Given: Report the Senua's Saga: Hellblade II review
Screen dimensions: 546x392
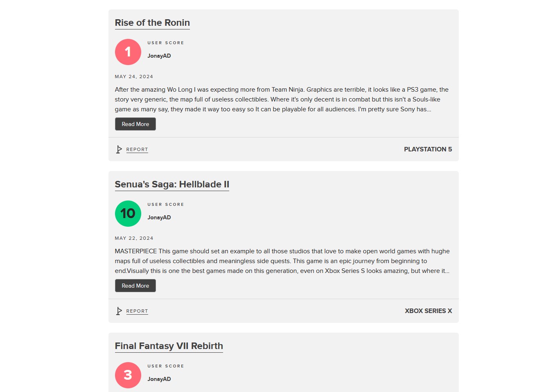Looking at the screenshot, I should click(137, 311).
